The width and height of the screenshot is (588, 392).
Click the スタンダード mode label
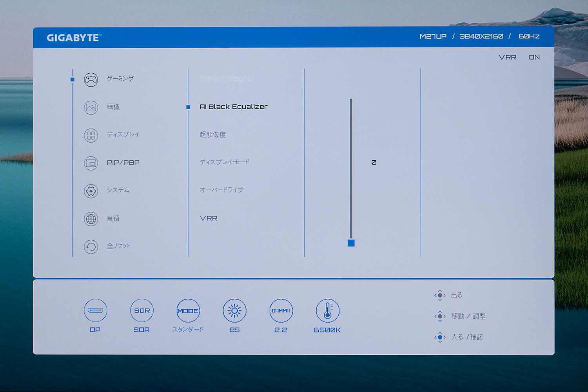pos(188,329)
